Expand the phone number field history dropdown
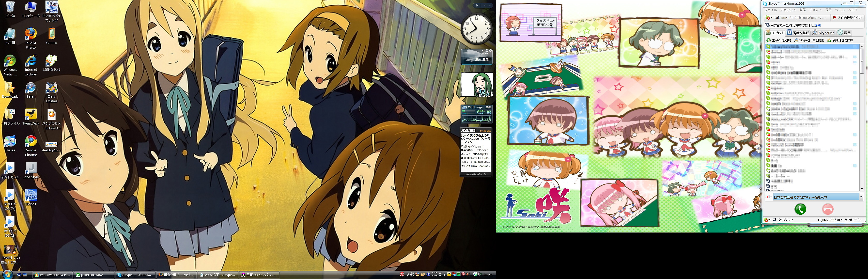 point(861,197)
